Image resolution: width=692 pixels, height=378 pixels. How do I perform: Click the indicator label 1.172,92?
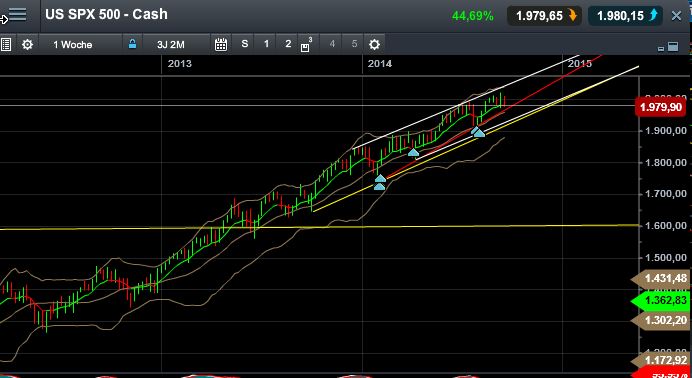(662, 361)
